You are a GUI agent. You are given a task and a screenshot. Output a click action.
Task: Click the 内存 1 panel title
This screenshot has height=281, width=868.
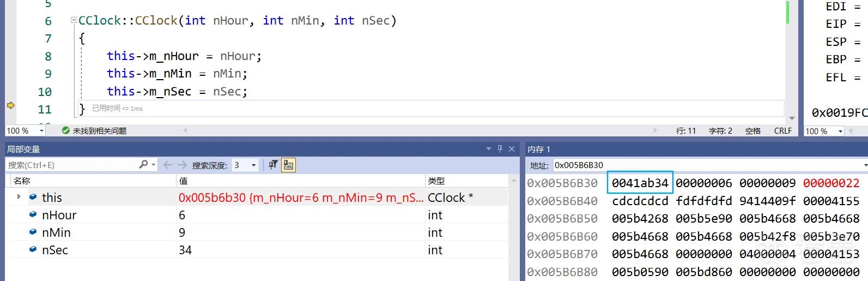click(x=539, y=149)
